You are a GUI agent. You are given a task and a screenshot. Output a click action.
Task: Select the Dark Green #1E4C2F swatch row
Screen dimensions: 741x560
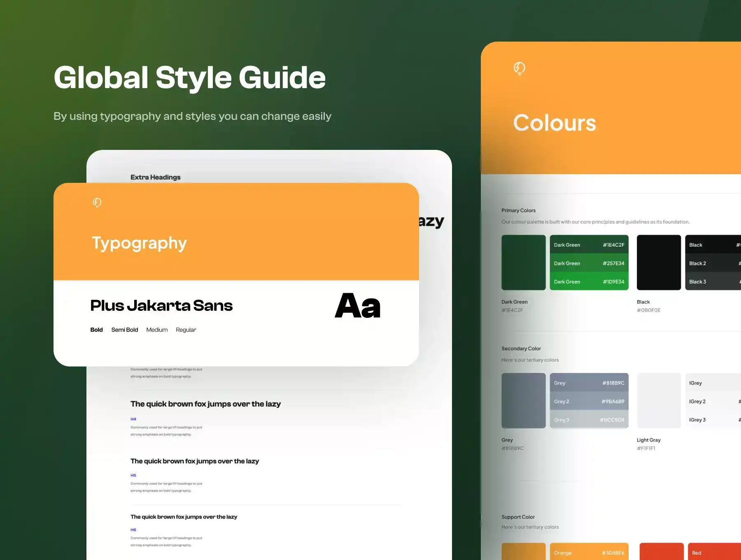(589, 245)
